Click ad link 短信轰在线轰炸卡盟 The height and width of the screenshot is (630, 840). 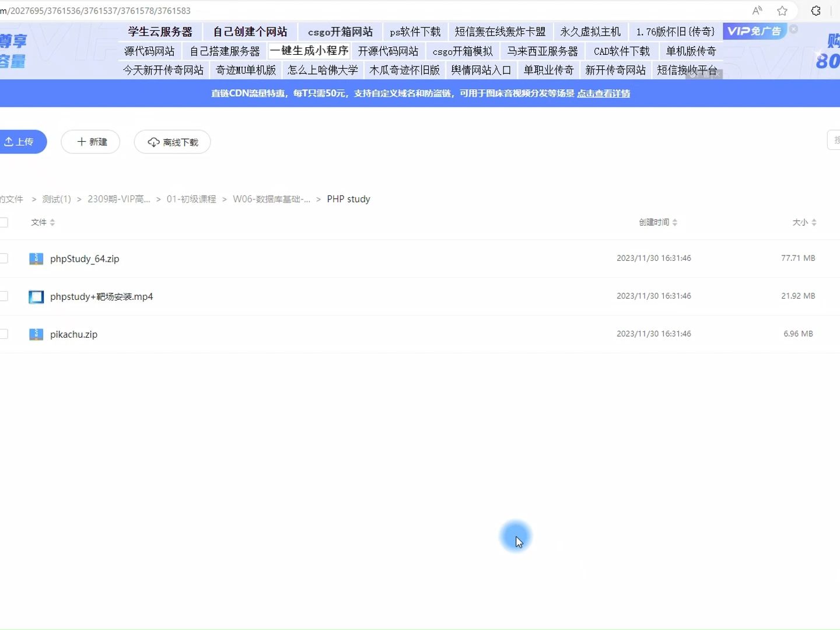(501, 32)
